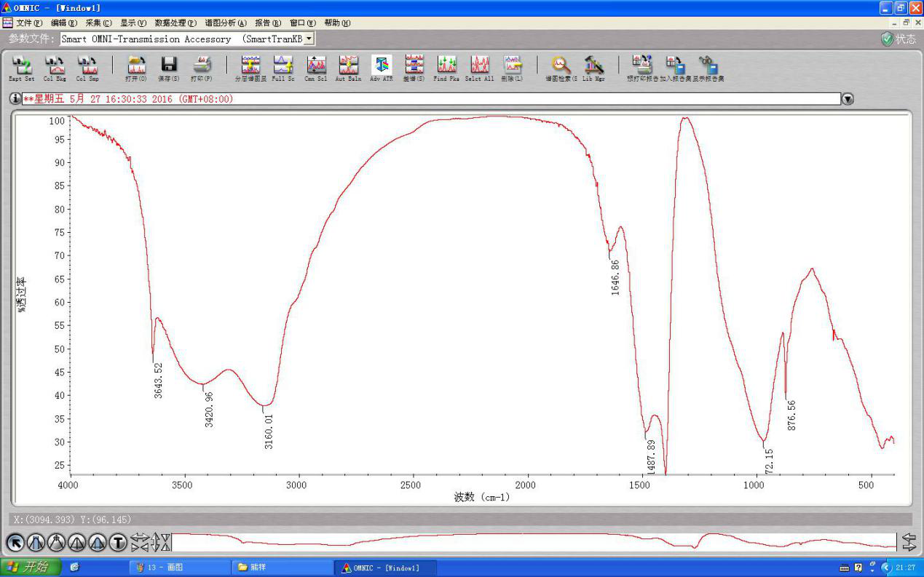924x577 pixels.
Task: Click the X/Y cursor coordinates readout
Action: tap(73, 520)
